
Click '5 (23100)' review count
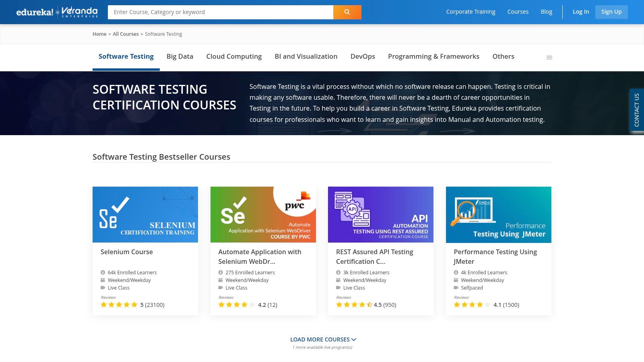point(152,305)
